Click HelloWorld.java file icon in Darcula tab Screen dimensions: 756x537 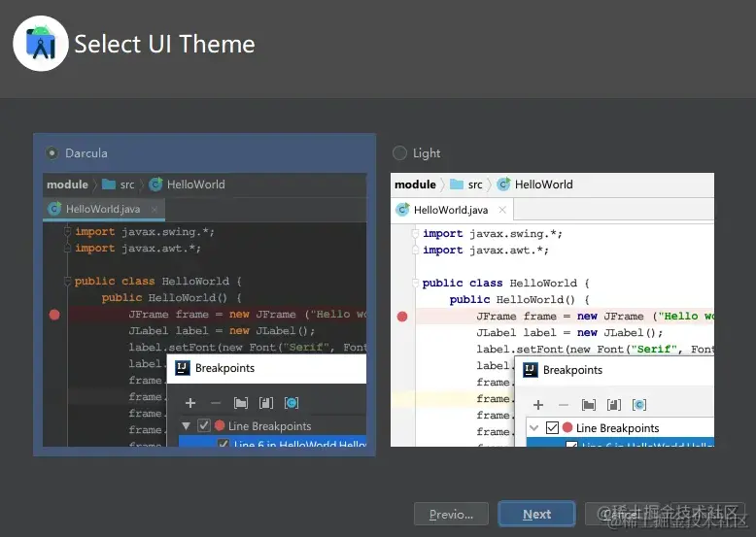coord(54,209)
